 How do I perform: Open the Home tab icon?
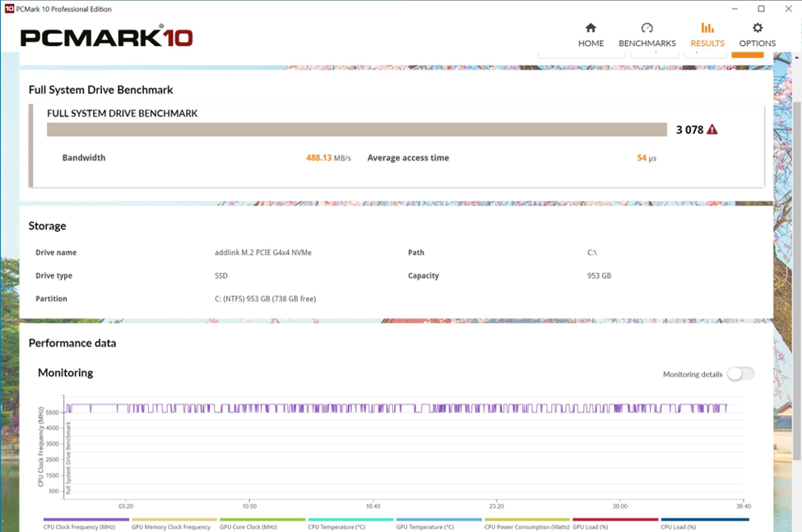tap(591, 29)
